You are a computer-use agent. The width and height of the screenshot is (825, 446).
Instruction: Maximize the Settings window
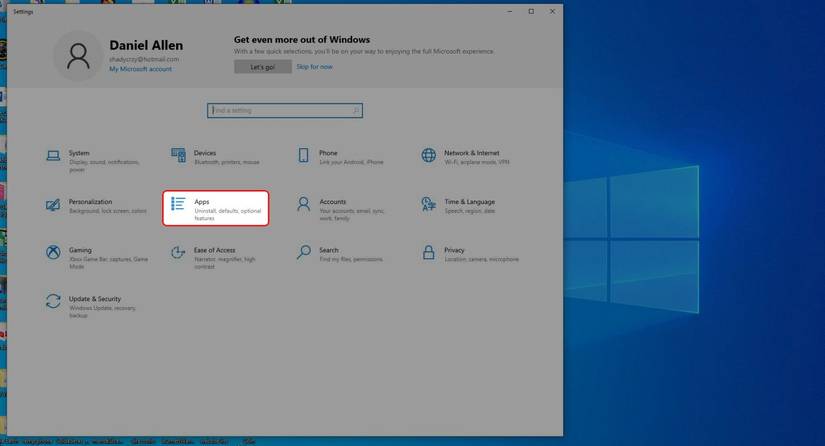[x=531, y=11]
